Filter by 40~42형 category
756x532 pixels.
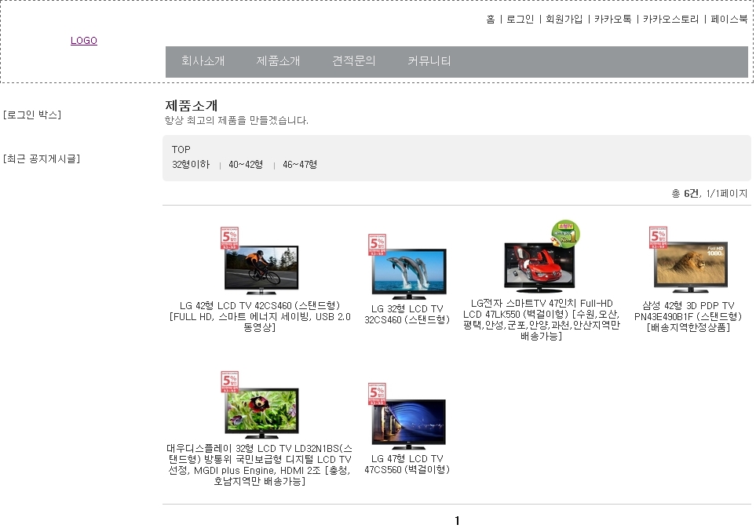tap(246, 164)
